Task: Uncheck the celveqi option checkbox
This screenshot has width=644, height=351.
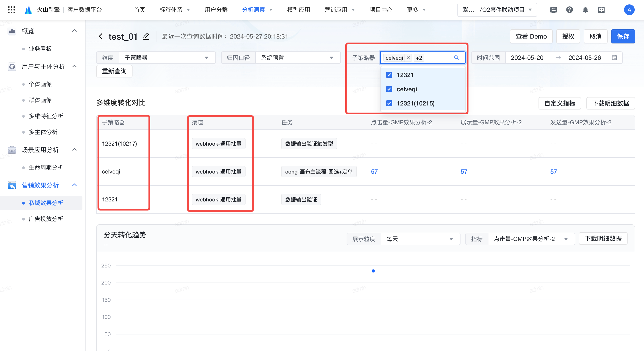Action: point(389,89)
